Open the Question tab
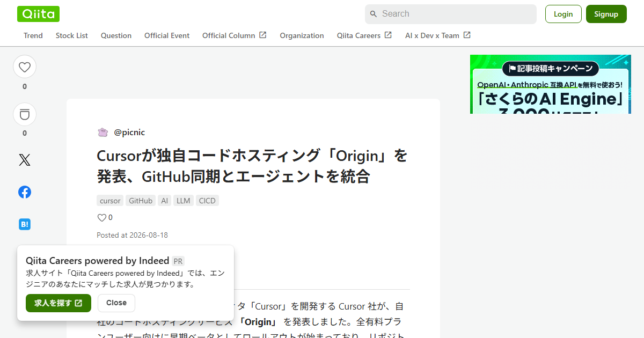Screen dimensions: 644x338 [x=116, y=35]
